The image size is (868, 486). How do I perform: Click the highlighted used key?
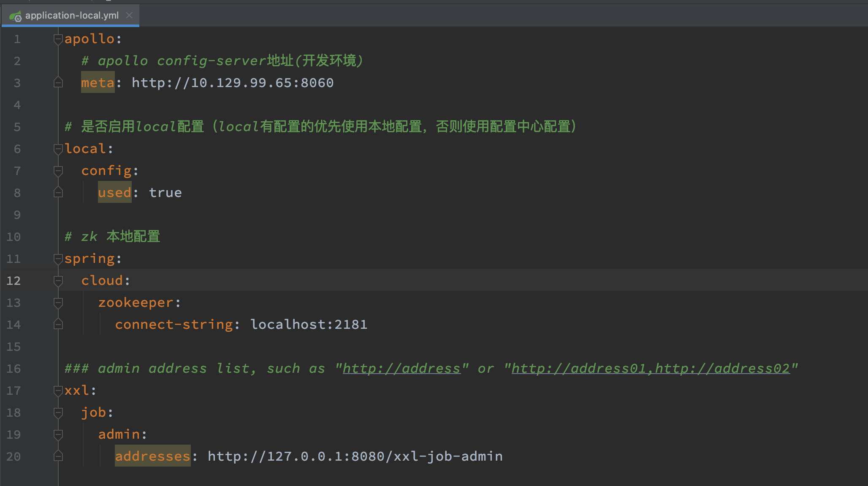click(114, 193)
